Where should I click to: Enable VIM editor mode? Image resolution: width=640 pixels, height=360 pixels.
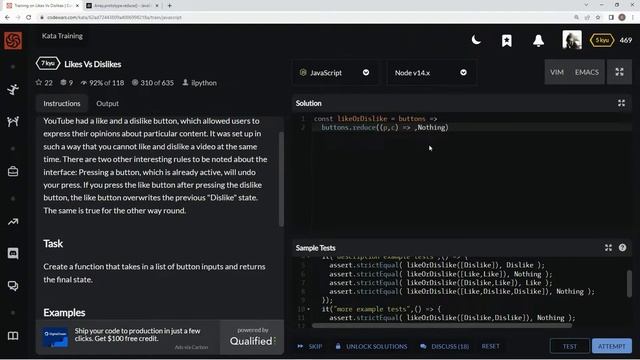pos(557,72)
